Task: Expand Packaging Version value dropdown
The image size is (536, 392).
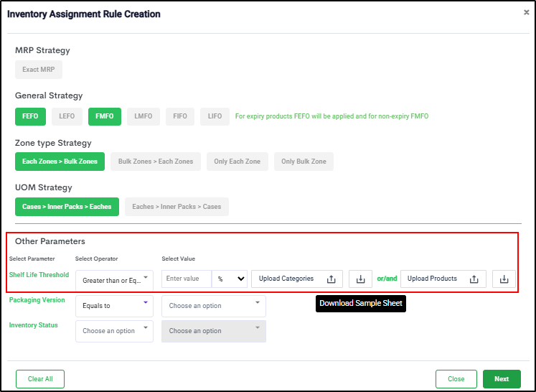Action: [214, 306]
